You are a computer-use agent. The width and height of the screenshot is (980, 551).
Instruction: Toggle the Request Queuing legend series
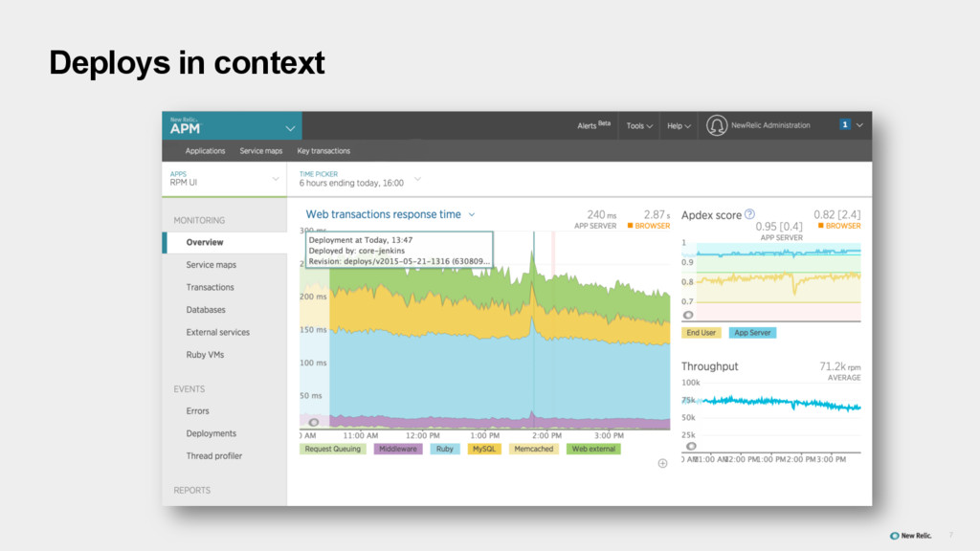click(x=332, y=449)
